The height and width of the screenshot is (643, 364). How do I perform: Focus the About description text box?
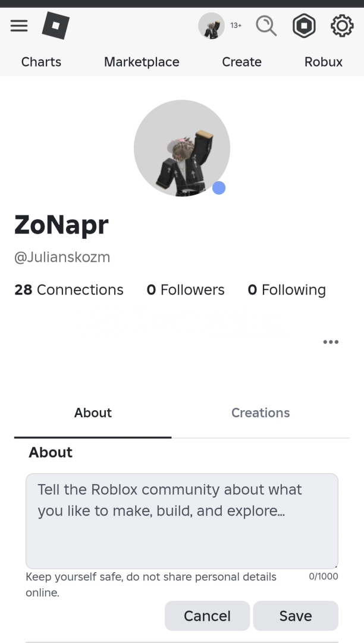point(182,521)
